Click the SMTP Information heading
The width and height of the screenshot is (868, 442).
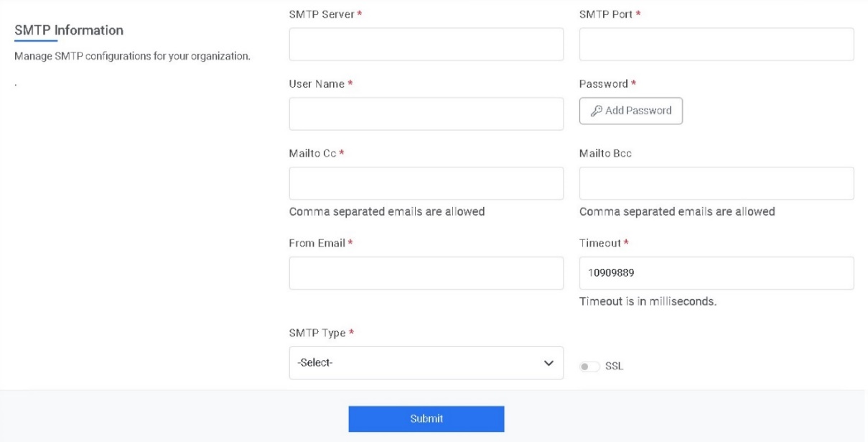pos(69,30)
